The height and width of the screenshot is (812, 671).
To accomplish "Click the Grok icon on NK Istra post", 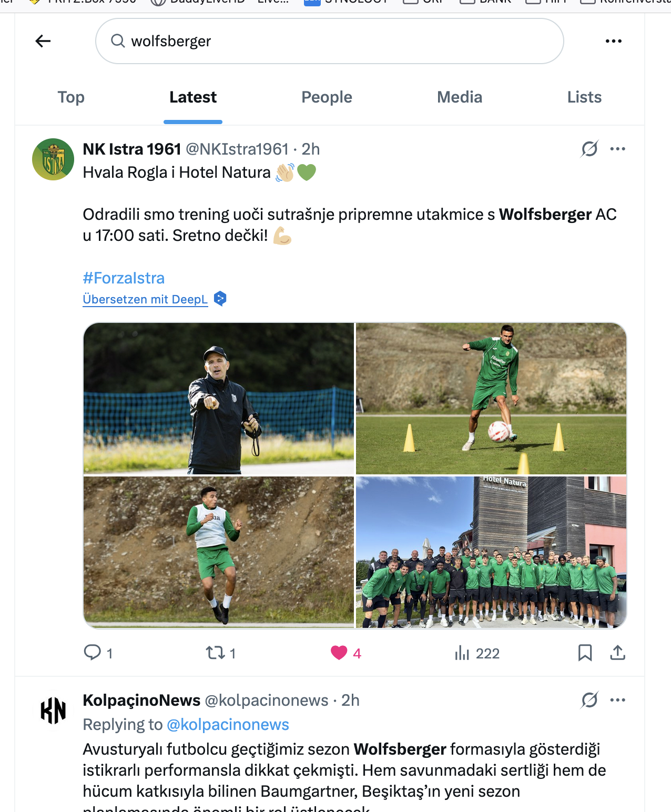I will pos(589,149).
